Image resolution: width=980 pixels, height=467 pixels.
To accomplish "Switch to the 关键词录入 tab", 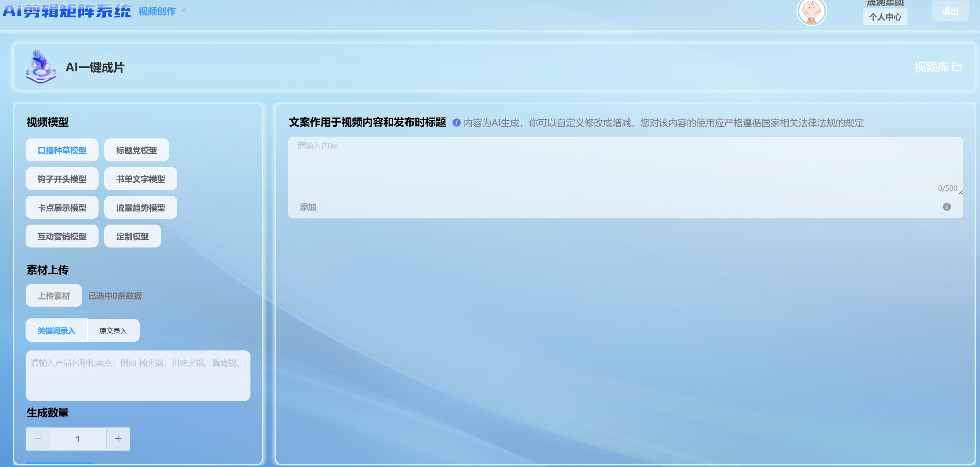I will [x=57, y=330].
